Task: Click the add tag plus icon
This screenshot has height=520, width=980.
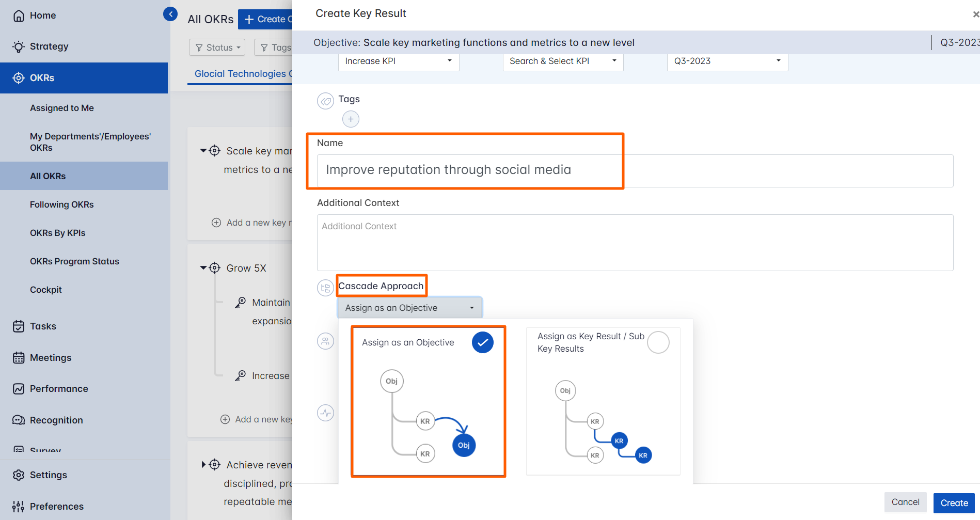Action: 351,119
